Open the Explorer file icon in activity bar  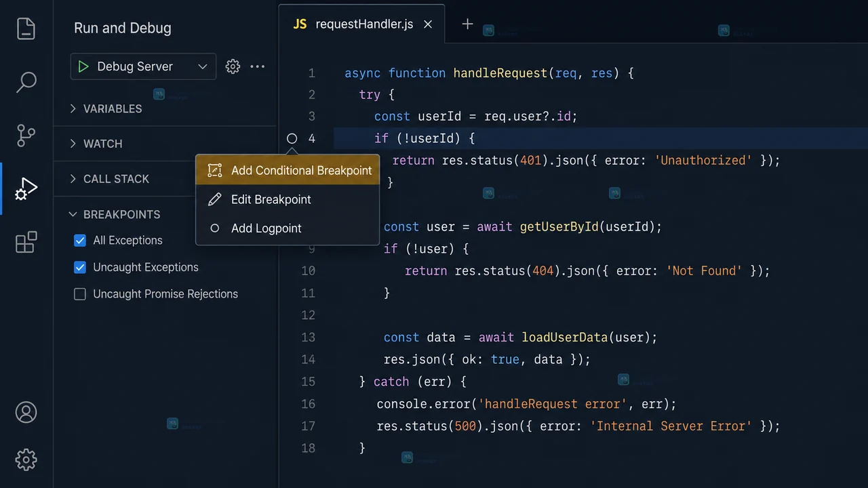(x=26, y=28)
